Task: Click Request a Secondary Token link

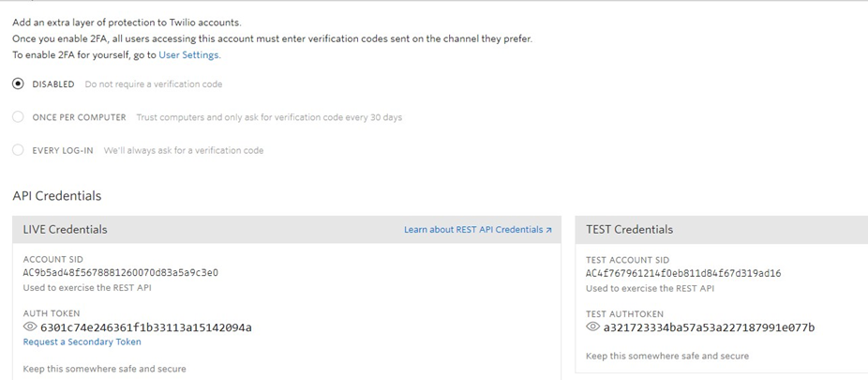Action: (82, 342)
